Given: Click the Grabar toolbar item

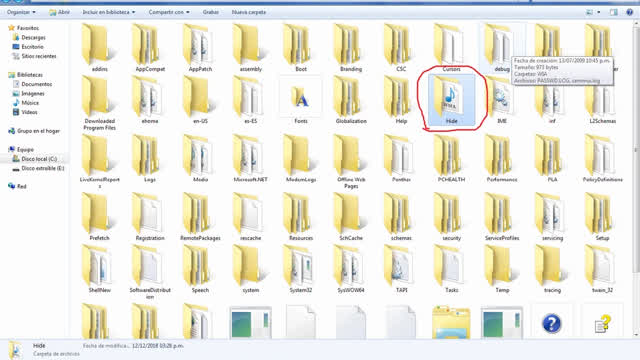Looking at the screenshot, I should click(x=211, y=12).
